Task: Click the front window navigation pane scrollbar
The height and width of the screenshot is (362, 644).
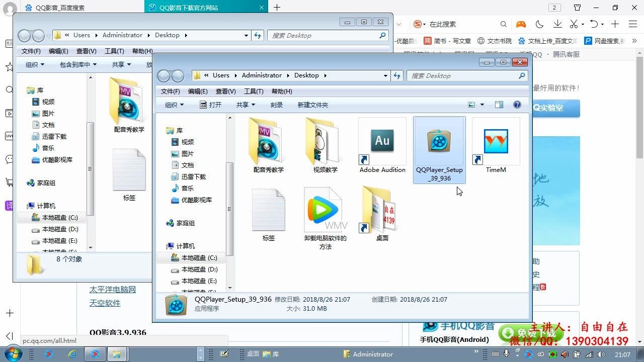Action: click(230, 209)
